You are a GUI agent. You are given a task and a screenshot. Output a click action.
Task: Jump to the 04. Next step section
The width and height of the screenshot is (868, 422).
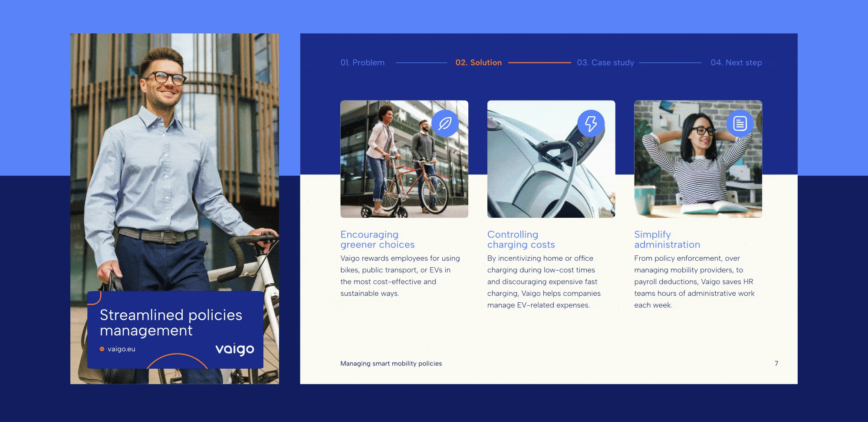[736, 63]
